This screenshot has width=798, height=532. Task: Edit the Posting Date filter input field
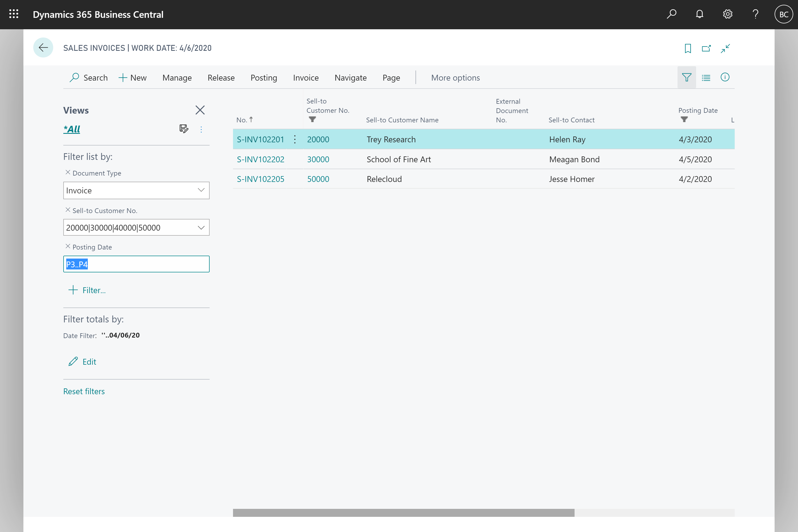[x=136, y=264]
